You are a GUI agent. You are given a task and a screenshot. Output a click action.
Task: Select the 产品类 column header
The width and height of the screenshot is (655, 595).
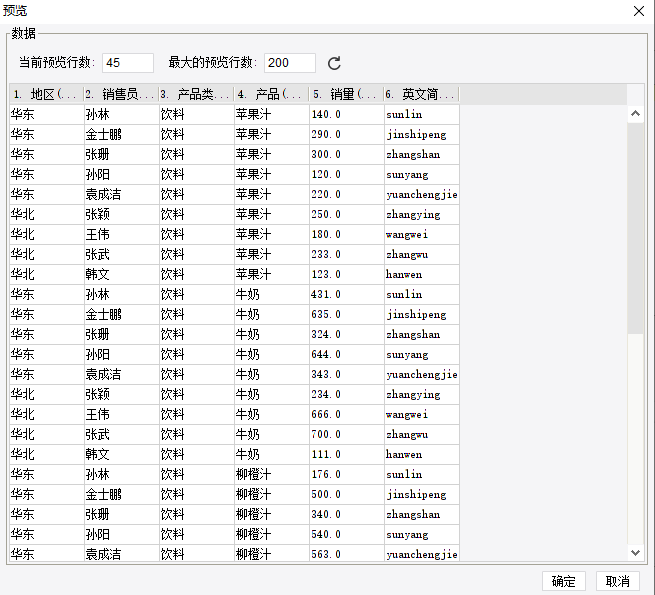(x=196, y=94)
